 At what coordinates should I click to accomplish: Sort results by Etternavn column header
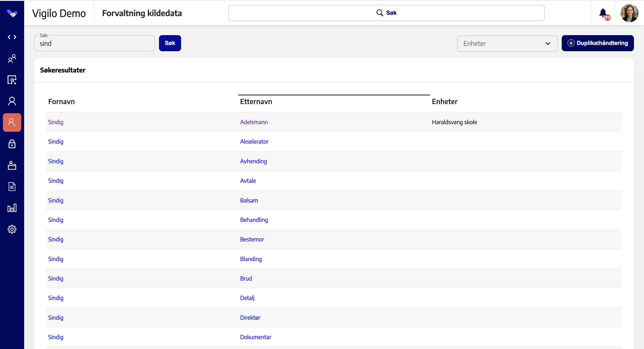point(256,101)
